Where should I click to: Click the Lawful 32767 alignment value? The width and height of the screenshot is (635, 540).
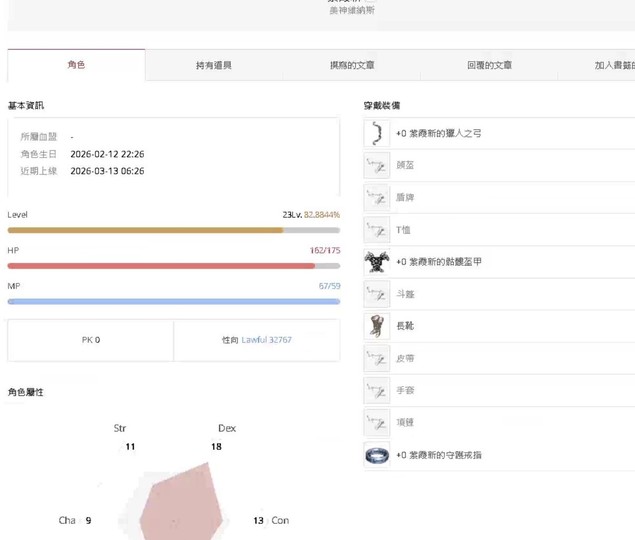[266, 340]
